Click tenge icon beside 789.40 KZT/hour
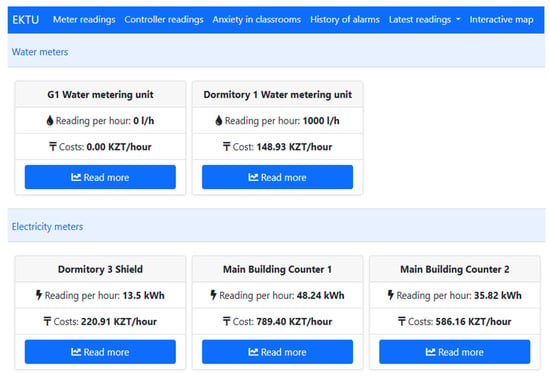This screenshot has height=377, width=550. 227,321
